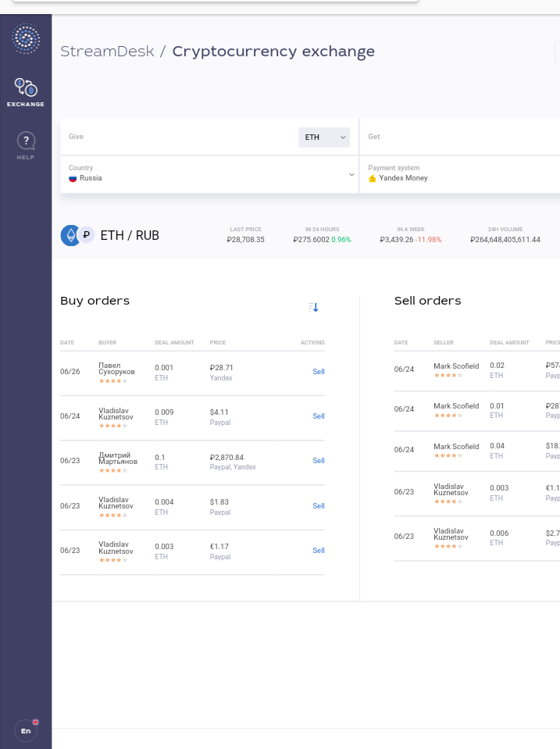Open the Payment system selector
This screenshot has width=560, height=749.
tap(459, 174)
